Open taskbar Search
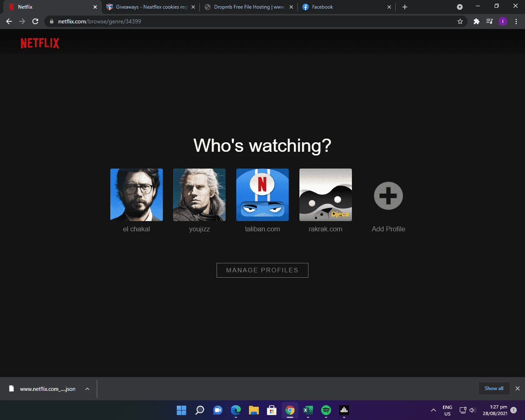525x420 pixels. [200, 410]
